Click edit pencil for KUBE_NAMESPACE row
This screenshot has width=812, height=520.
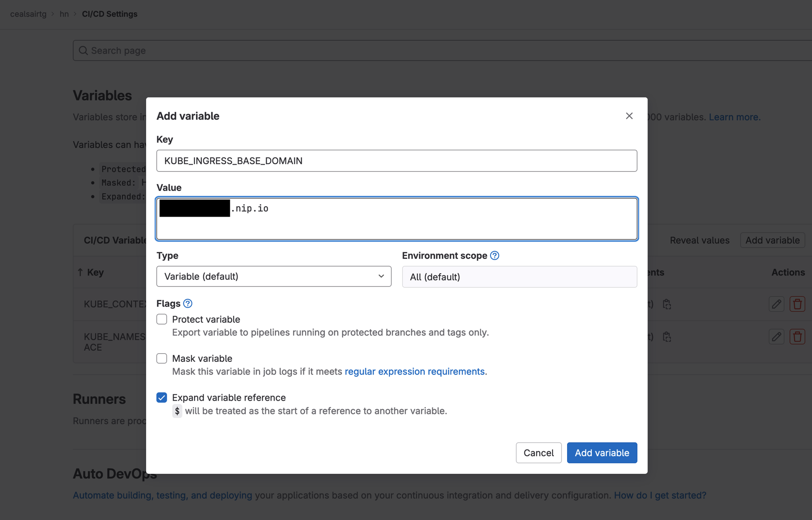[776, 337]
